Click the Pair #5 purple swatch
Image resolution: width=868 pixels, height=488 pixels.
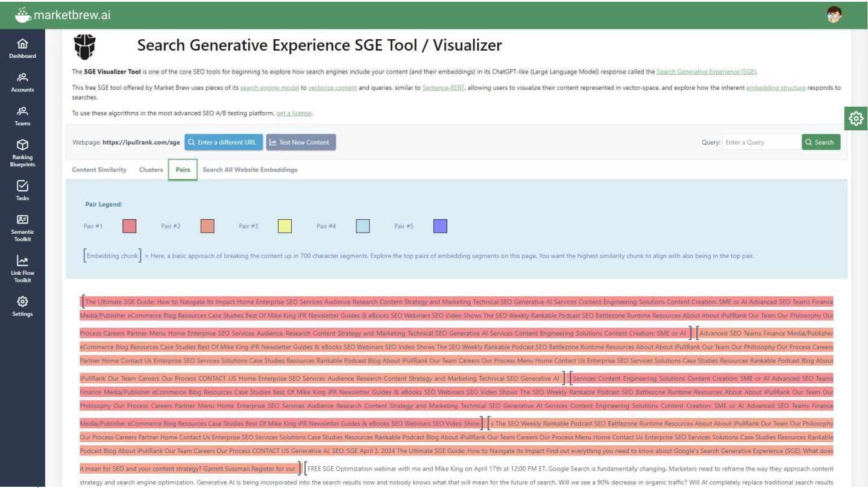point(440,226)
